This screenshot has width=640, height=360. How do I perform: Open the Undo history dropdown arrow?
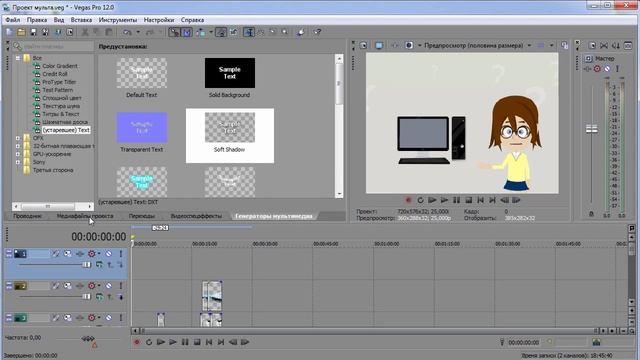pos(138,32)
